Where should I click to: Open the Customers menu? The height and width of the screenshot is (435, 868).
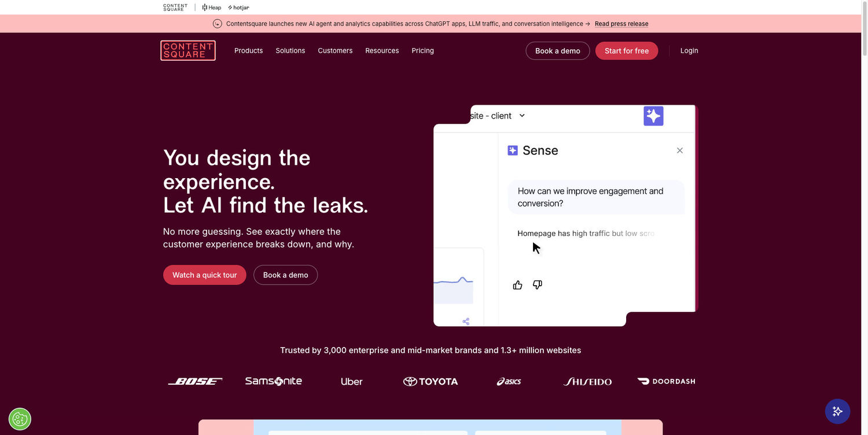click(x=335, y=50)
